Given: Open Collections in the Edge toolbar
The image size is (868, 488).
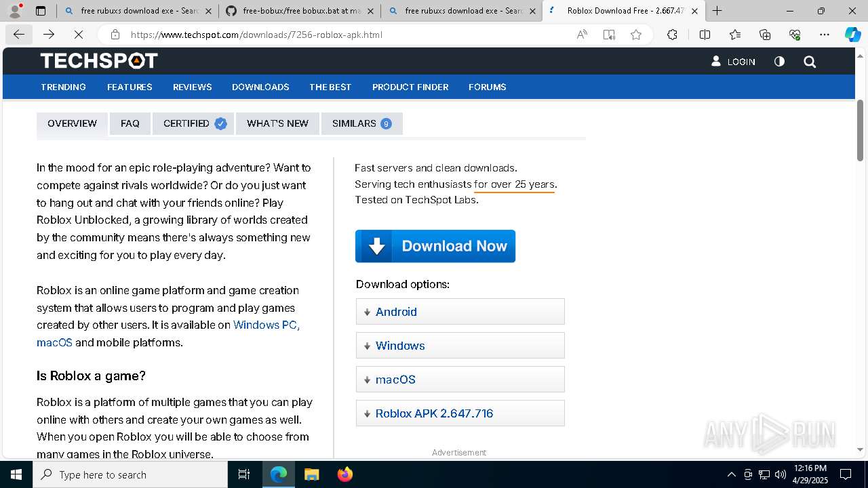Looking at the screenshot, I should point(765,35).
